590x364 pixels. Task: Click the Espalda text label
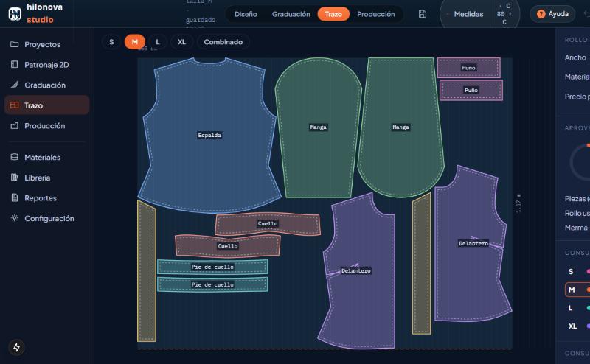coord(209,135)
